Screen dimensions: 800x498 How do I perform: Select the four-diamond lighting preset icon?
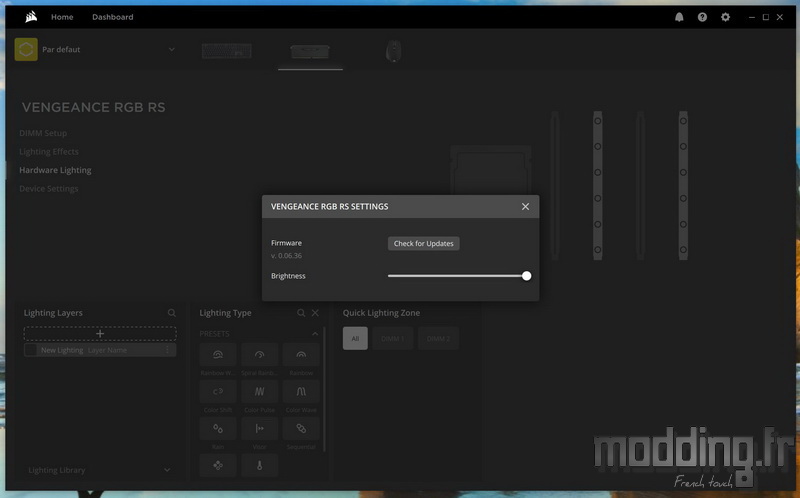pyautogui.click(x=218, y=465)
